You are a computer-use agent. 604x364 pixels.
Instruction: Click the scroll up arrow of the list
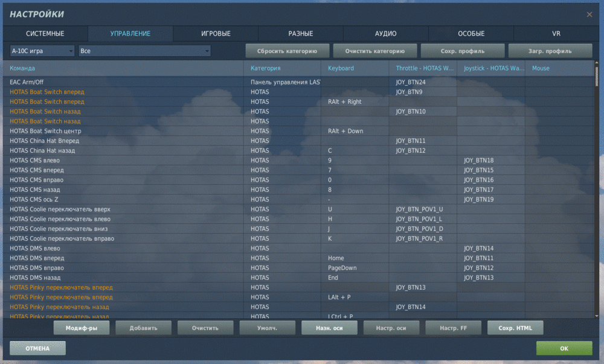(597, 62)
